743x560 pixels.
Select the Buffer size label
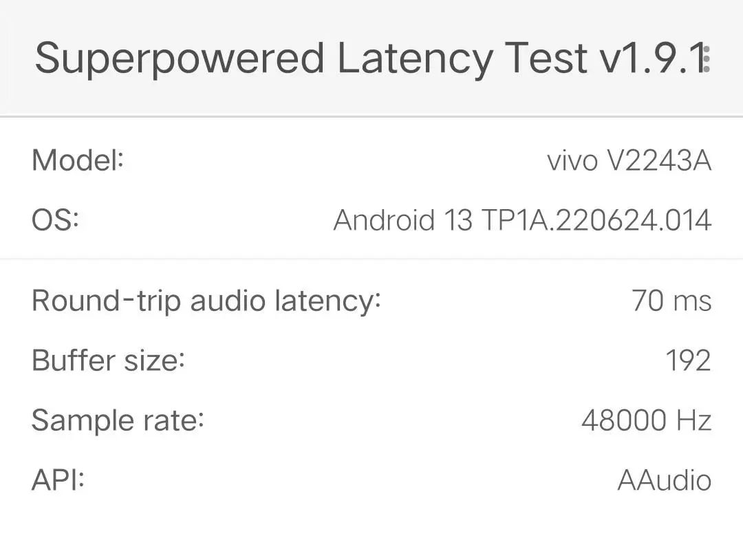click(x=108, y=360)
